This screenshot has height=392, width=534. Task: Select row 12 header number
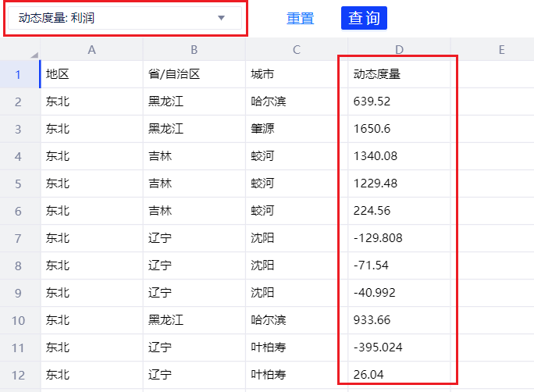point(18,375)
